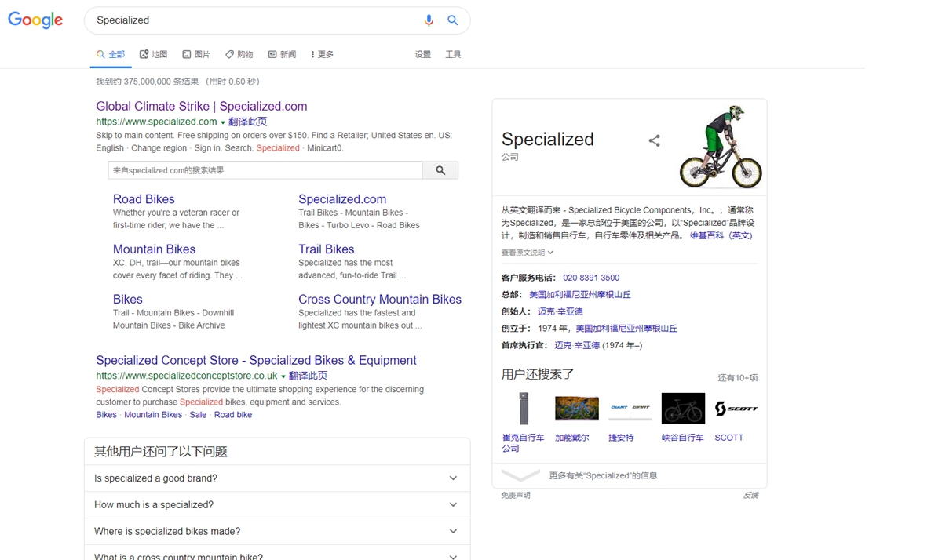Switch to the 新闻 (News) tab
This screenshot has height=560, width=942.
coord(282,54)
